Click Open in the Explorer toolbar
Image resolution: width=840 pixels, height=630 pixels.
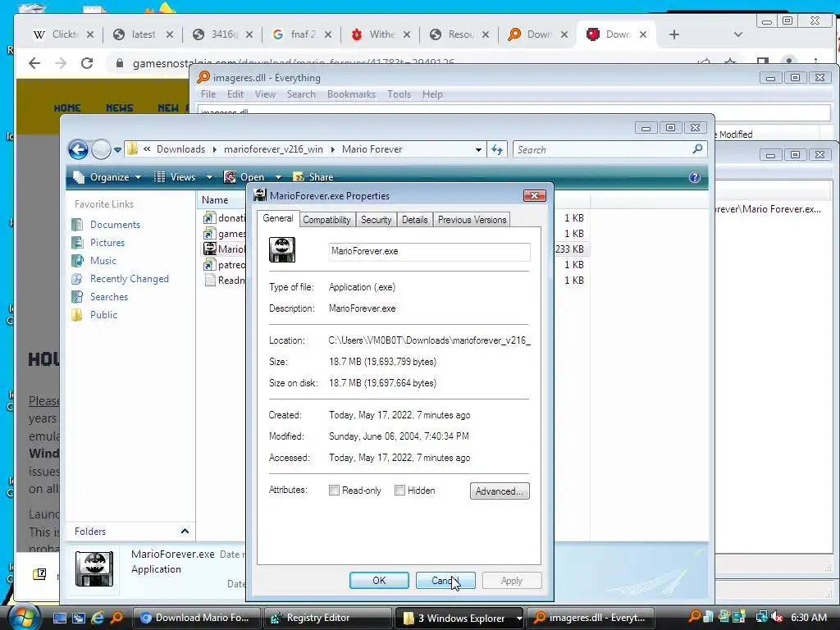coord(244,177)
